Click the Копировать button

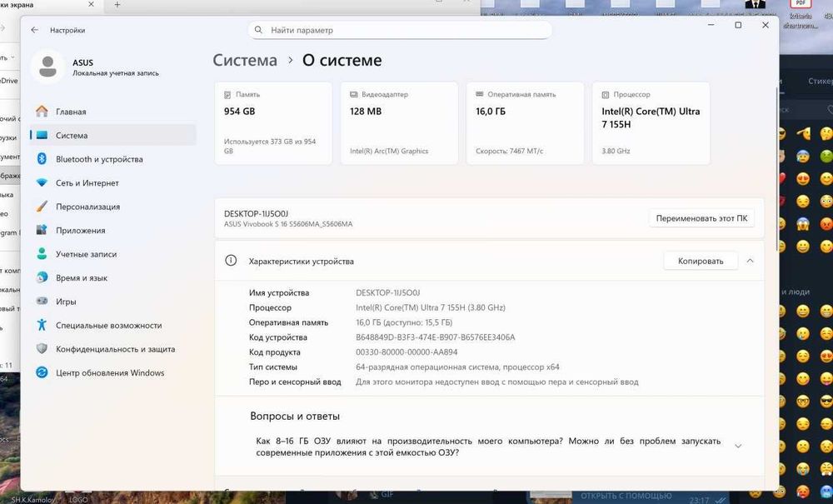click(x=701, y=261)
